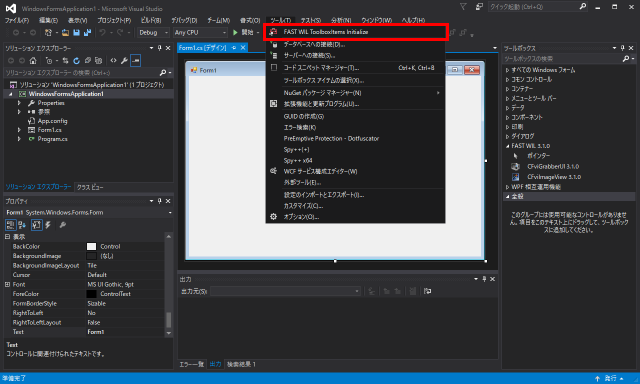The image size is (640, 384).
Task: Select NuGet パッケージ マネージャー menu entry
Action: [355, 93]
